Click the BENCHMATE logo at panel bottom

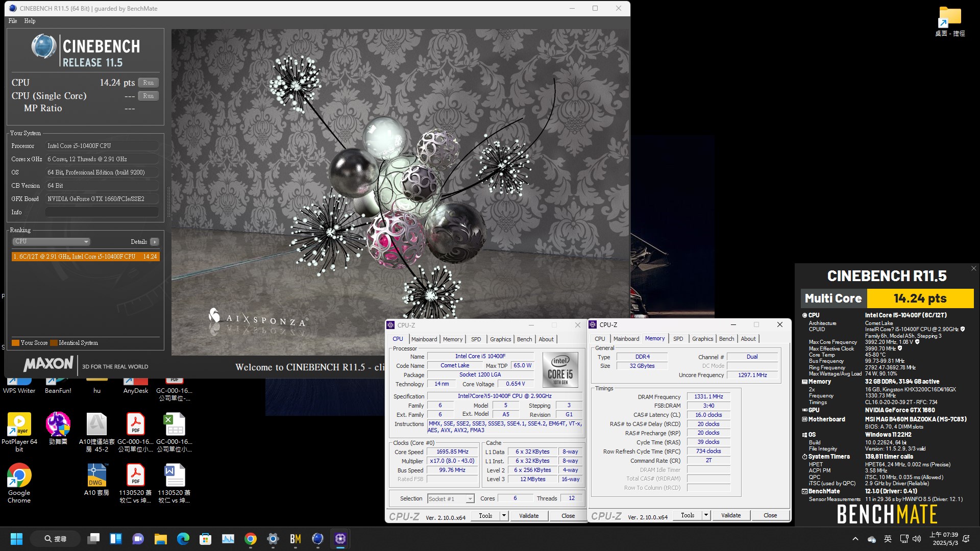click(x=887, y=514)
